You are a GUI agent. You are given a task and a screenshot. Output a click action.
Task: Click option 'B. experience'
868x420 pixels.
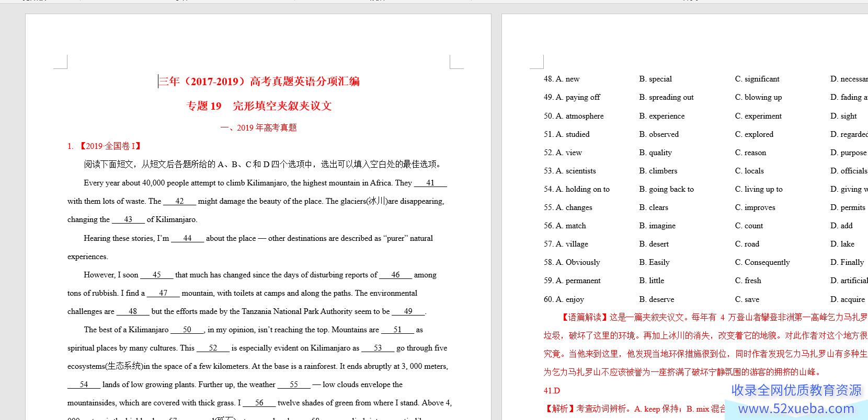(662, 116)
